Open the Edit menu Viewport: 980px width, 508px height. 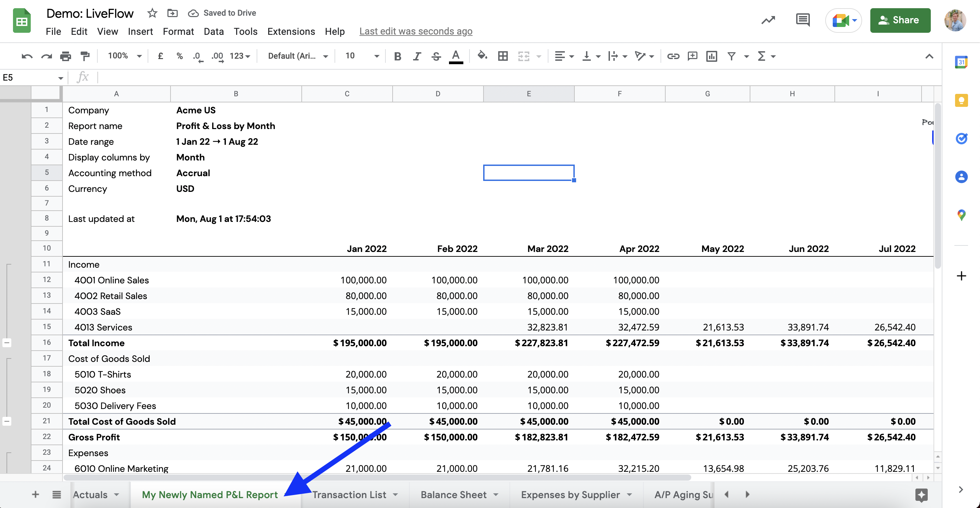click(79, 31)
